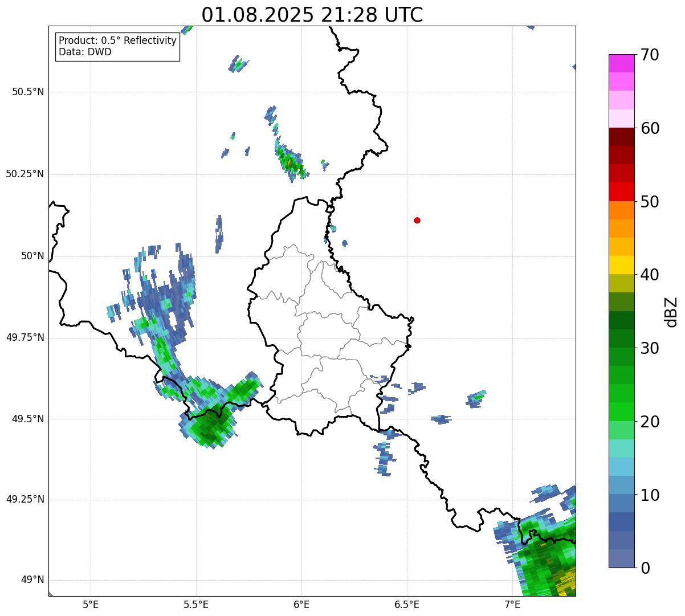
Task: Click the colorbar tick label "40"
Action: [x=649, y=275]
